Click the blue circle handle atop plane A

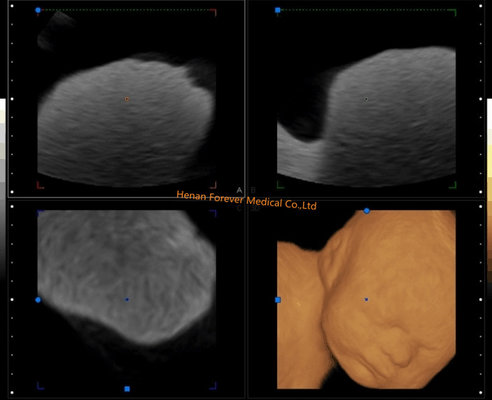pos(38,10)
